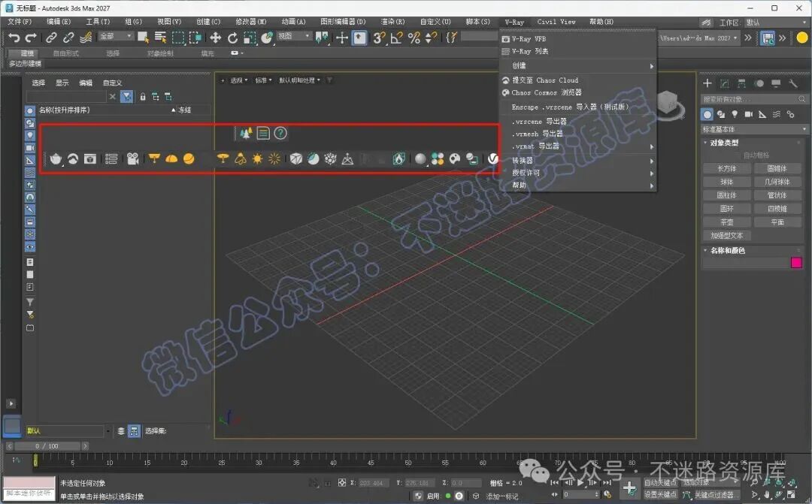Click the 球体 sphere button
Image resolution: width=812 pixels, height=504 pixels.
pos(726,182)
